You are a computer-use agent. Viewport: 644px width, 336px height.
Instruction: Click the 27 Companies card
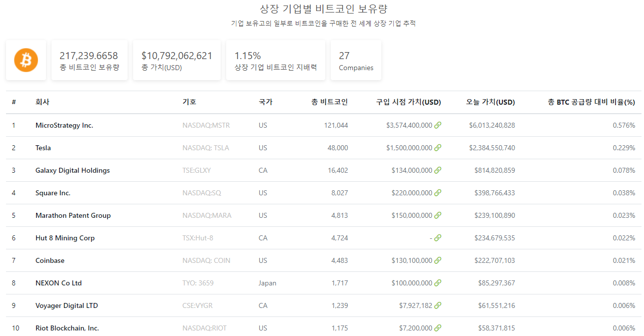(x=356, y=60)
